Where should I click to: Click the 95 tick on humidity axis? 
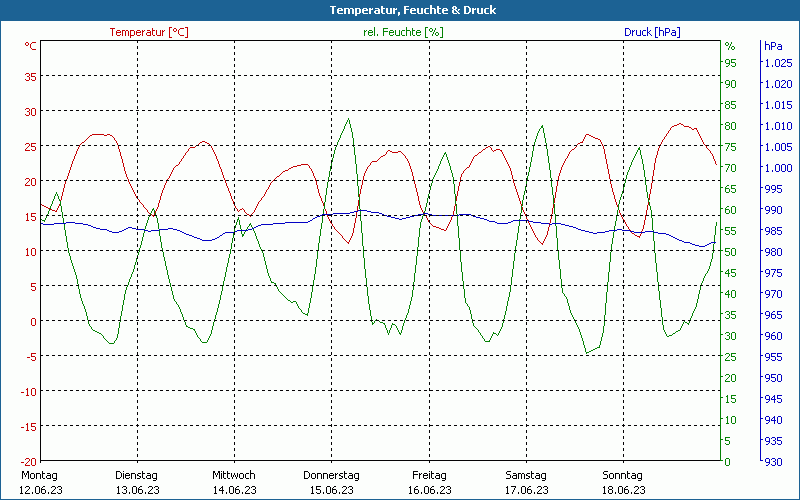coord(731,63)
